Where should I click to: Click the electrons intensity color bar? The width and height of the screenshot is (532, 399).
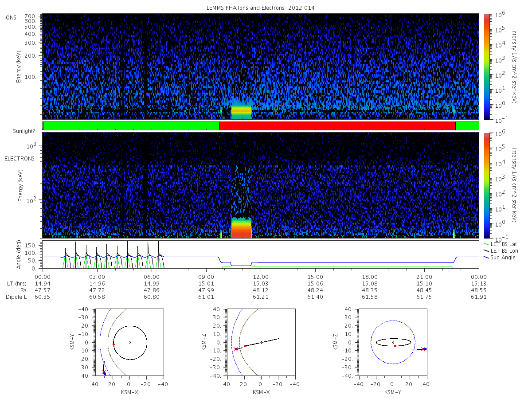pos(487,185)
